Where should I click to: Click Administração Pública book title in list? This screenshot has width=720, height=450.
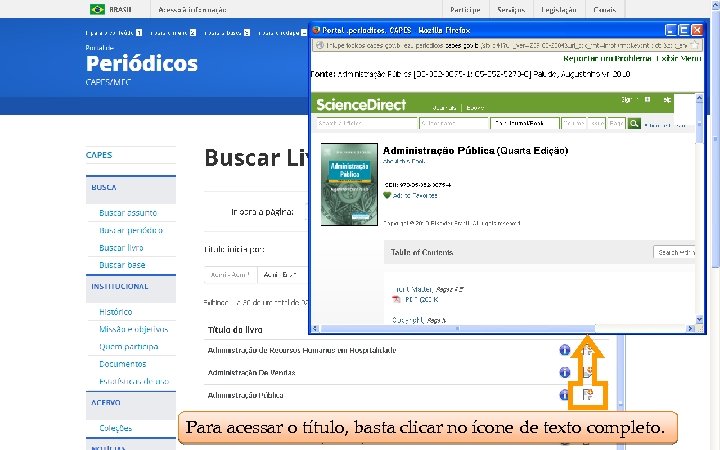(x=245, y=395)
